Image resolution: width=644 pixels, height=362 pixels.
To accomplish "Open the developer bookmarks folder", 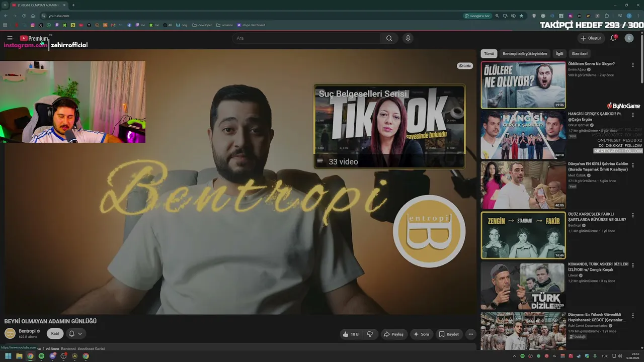I will coord(202,25).
